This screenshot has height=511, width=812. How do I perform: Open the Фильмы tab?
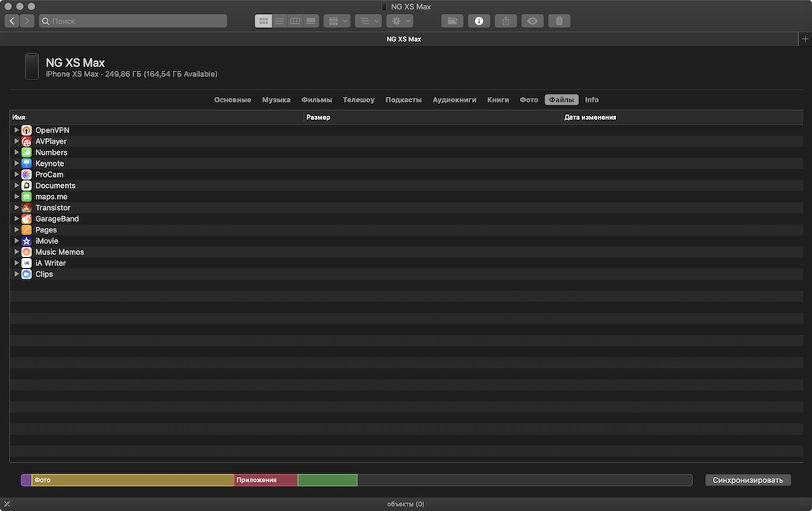point(316,100)
